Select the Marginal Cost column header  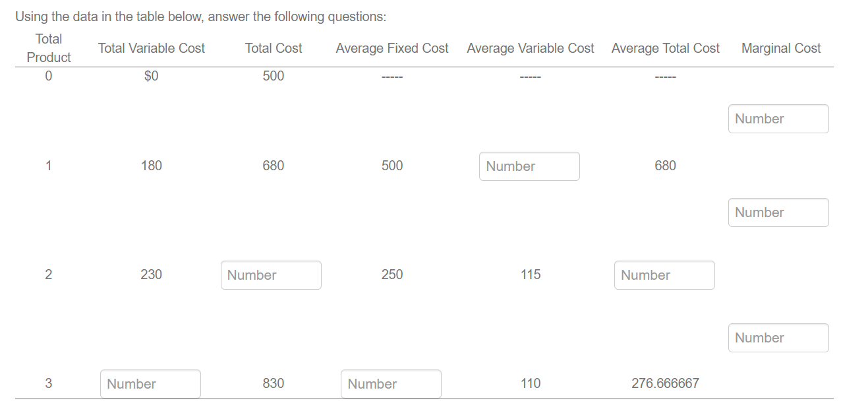click(780, 48)
